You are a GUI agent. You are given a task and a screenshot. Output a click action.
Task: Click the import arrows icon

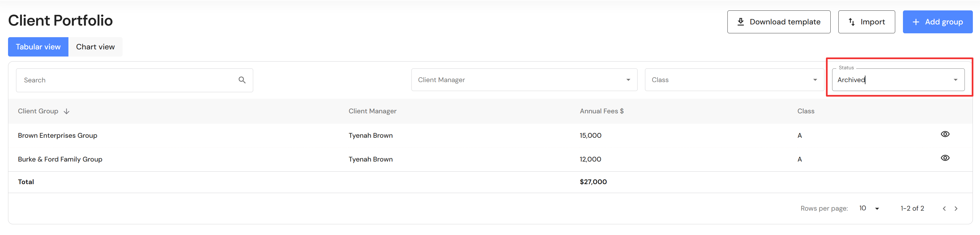click(852, 22)
